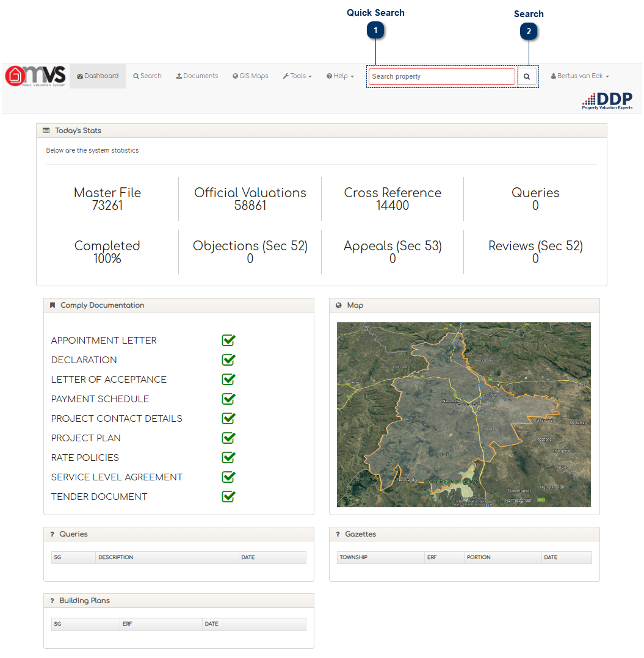Toggle the Service Level Agreement checkmark
The height and width of the screenshot is (658, 644).
[229, 477]
